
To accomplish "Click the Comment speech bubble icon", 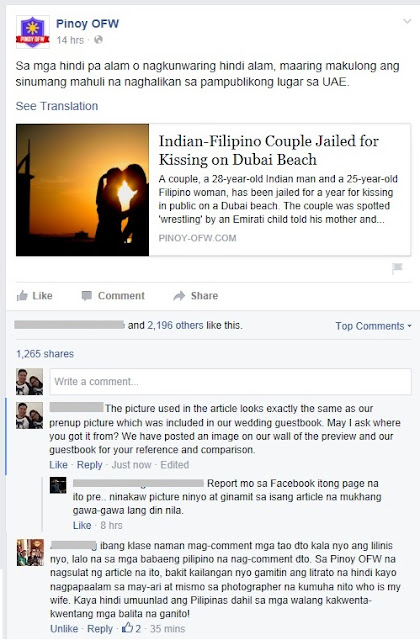I will click(87, 296).
